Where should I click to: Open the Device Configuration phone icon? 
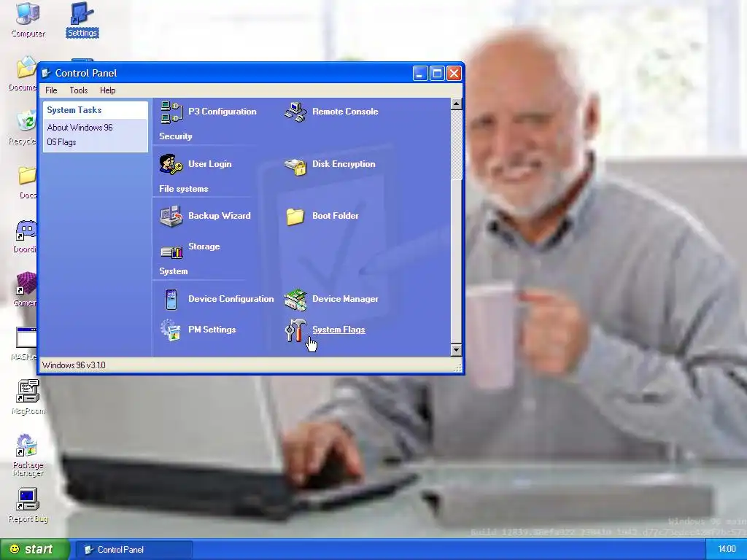171,300
